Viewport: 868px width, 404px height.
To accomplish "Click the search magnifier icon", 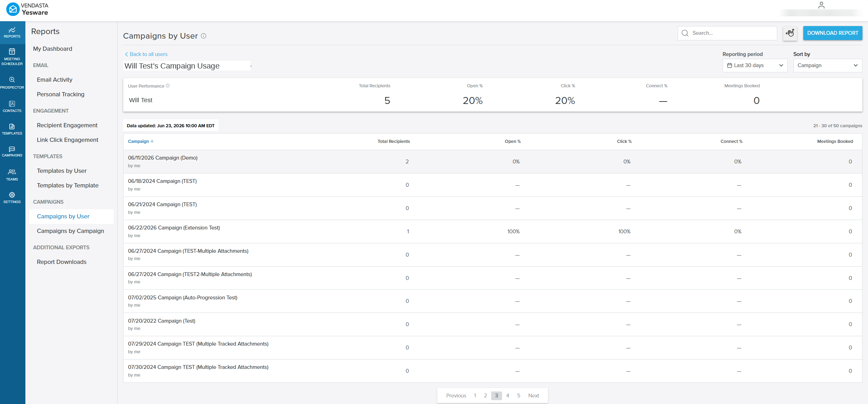I will tap(685, 33).
